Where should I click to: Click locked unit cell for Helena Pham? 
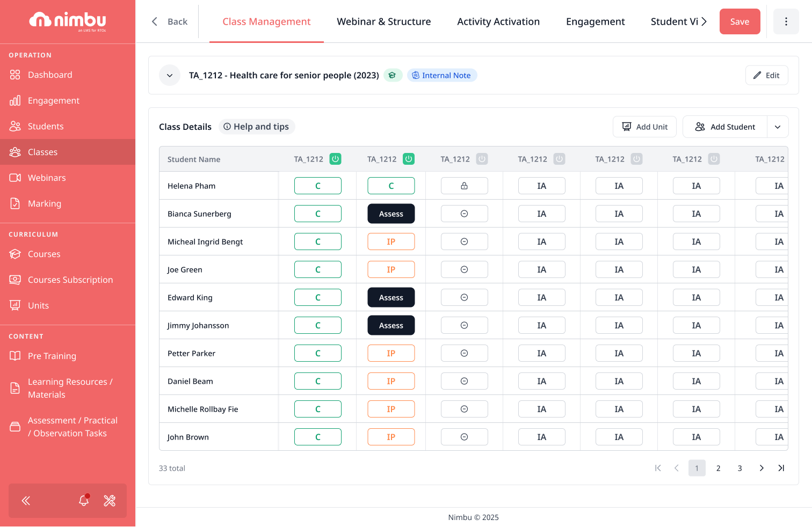pyautogui.click(x=465, y=186)
